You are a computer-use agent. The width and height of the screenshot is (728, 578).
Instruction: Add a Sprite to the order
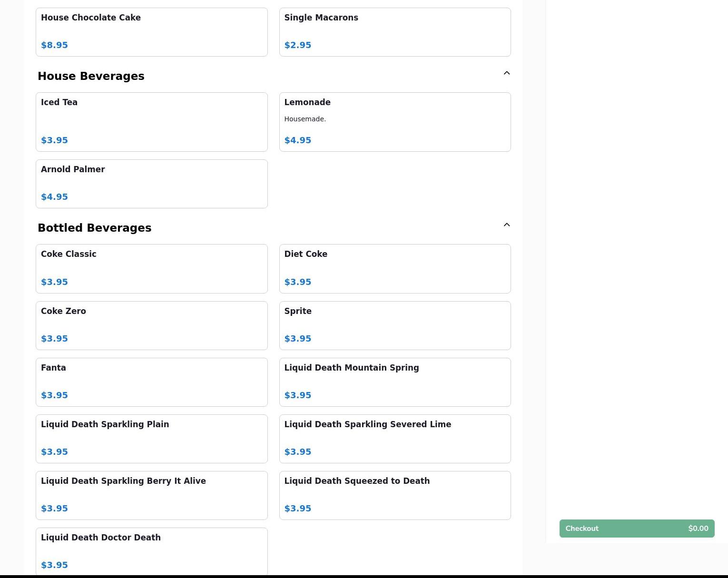(x=394, y=325)
